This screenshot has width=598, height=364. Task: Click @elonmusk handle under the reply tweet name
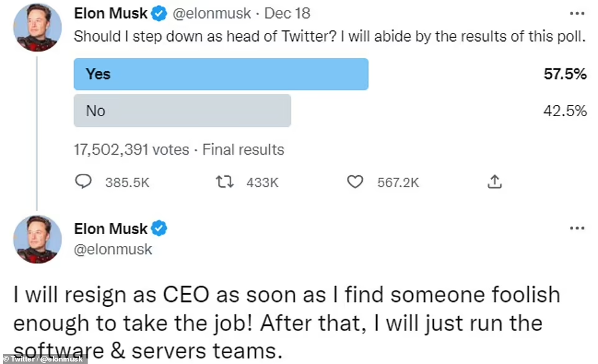pyautogui.click(x=113, y=248)
